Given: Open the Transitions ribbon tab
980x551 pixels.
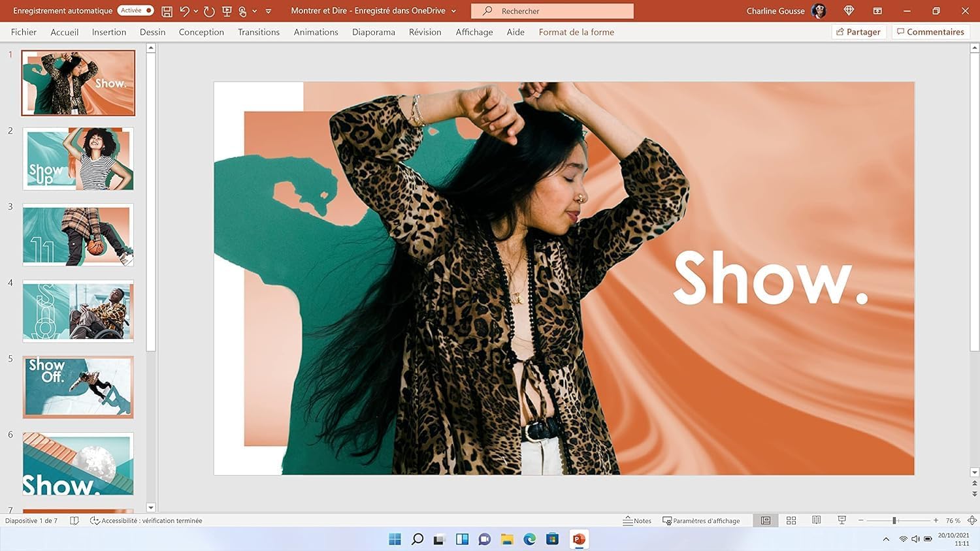Looking at the screenshot, I should [258, 32].
